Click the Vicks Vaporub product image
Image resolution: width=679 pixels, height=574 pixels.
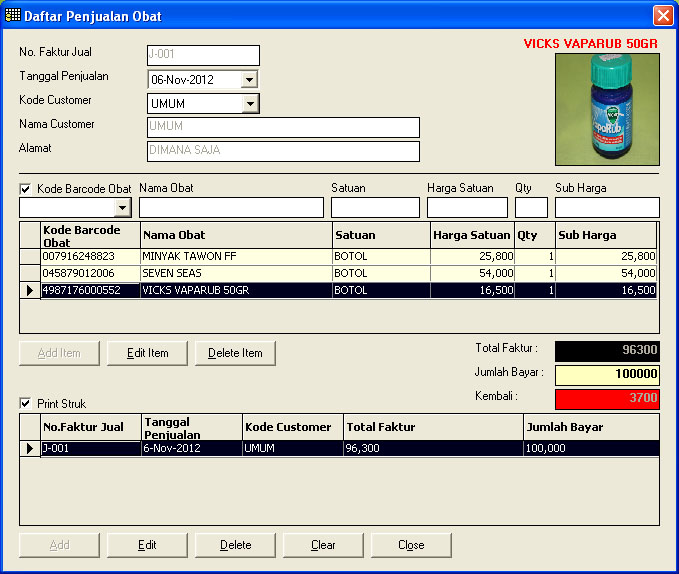pyautogui.click(x=607, y=109)
